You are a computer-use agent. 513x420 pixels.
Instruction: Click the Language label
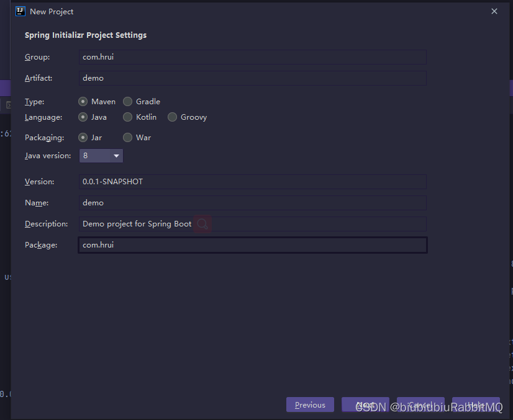click(x=43, y=117)
